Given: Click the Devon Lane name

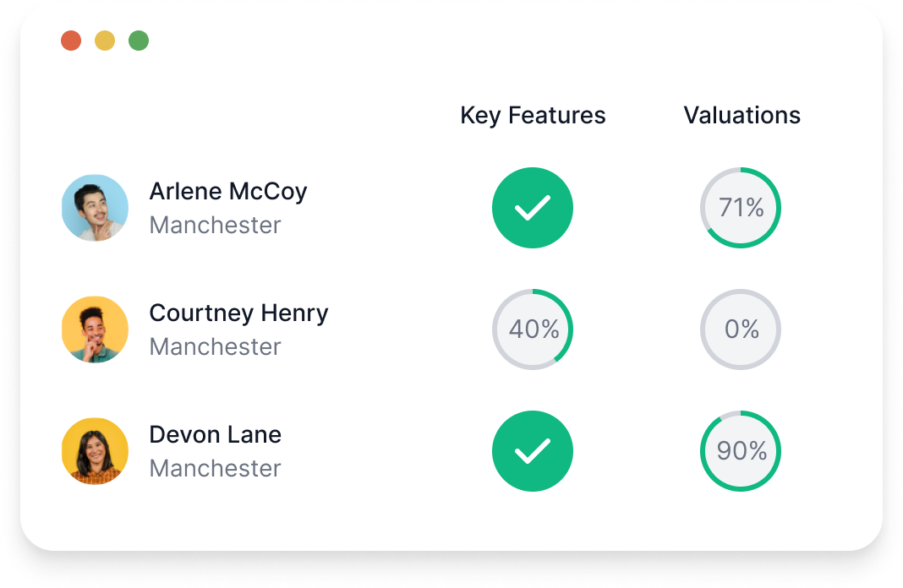Looking at the screenshot, I should coord(216,434).
